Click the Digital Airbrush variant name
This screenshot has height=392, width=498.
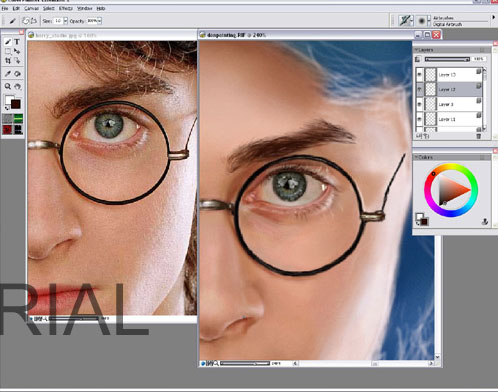(x=447, y=24)
